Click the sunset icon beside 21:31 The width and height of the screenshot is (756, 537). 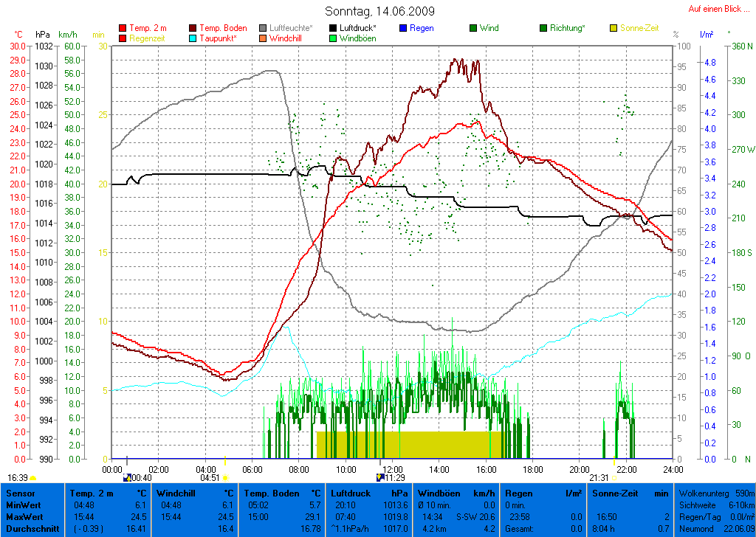tap(614, 477)
